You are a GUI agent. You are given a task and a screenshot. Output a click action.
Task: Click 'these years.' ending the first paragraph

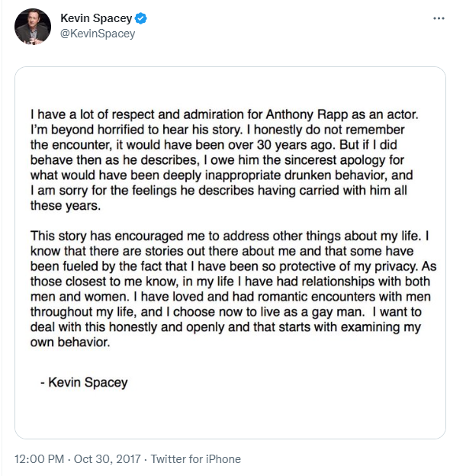click(x=66, y=206)
